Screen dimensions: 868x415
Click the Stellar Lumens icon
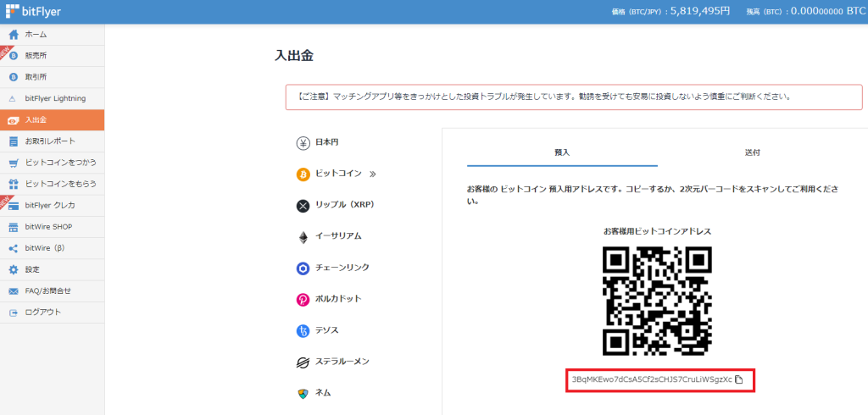click(x=303, y=363)
